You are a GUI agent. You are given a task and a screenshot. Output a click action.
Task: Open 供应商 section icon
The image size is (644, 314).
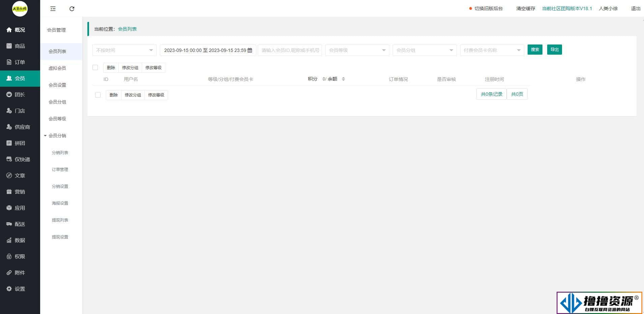click(x=9, y=127)
